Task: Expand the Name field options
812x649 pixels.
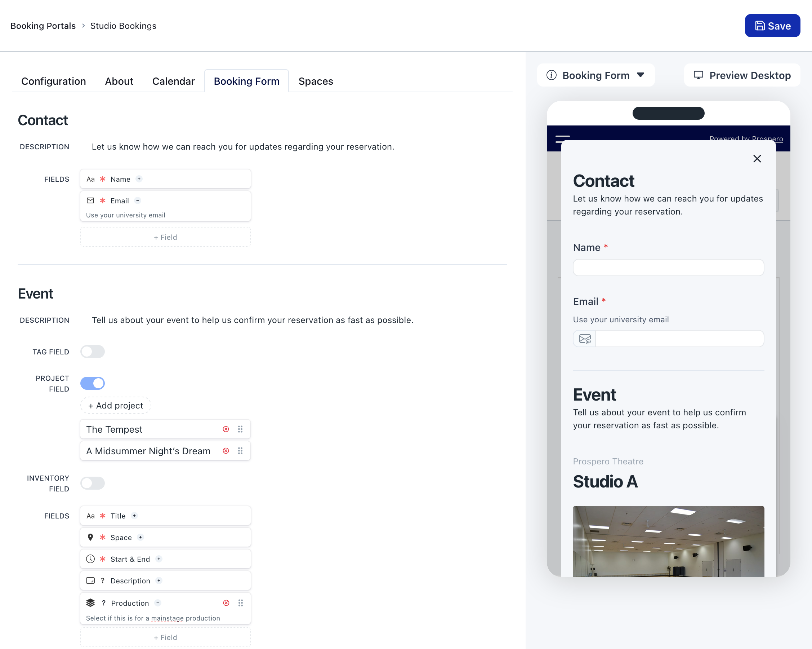Action: coord(139,179)
